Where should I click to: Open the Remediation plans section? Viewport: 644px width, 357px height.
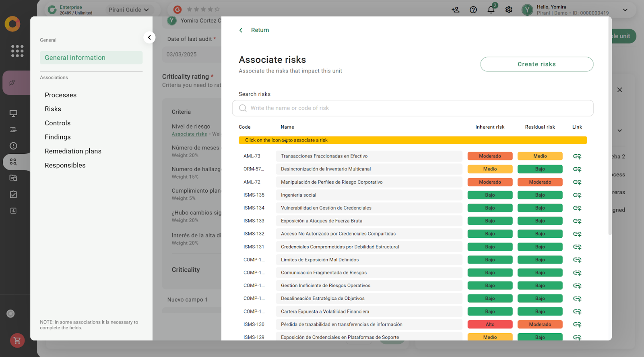[x=73, y=151]
